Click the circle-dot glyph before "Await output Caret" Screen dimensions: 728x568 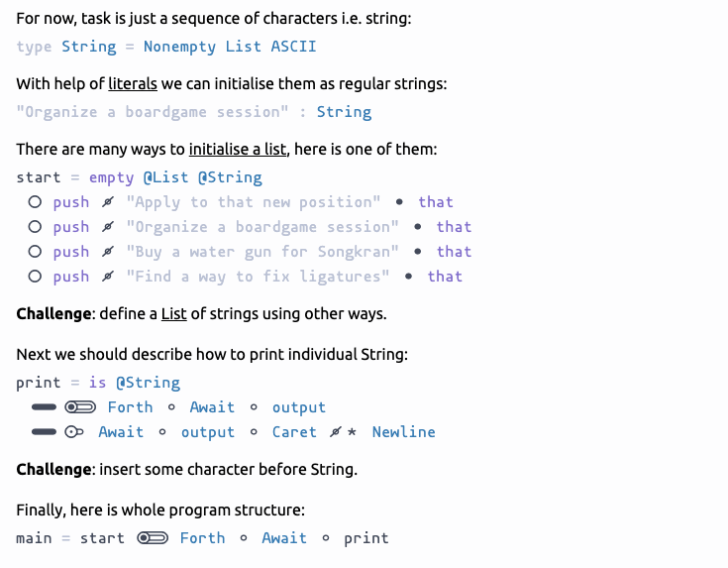pyautogui.click(x=74, y=432)
